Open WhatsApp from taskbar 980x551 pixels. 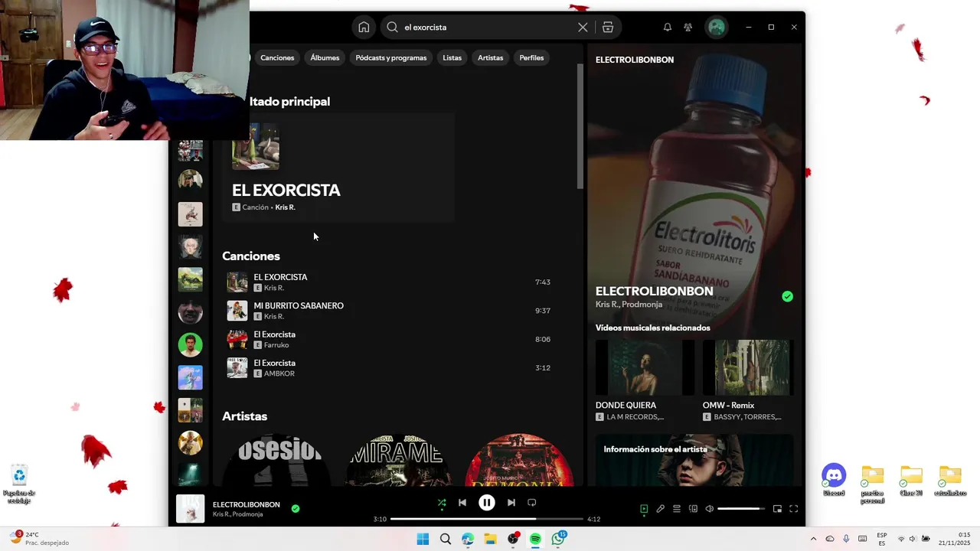coord(558,540)
